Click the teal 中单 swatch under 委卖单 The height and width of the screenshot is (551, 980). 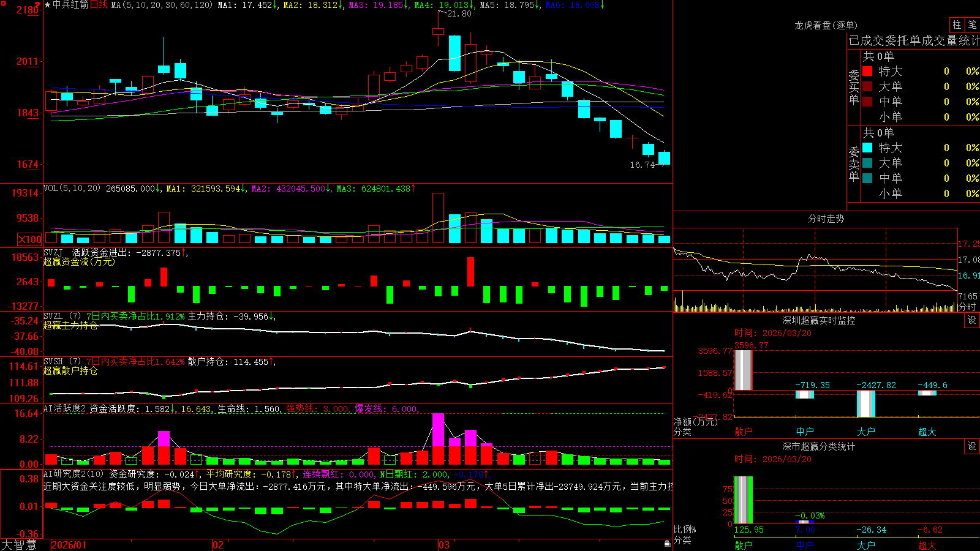[867, 178]
